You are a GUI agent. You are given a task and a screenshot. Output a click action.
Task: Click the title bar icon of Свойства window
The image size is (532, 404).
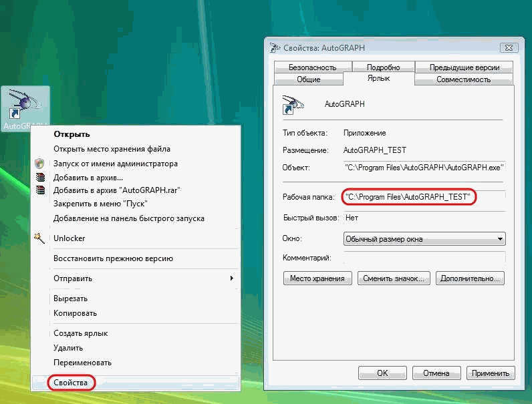274,48
